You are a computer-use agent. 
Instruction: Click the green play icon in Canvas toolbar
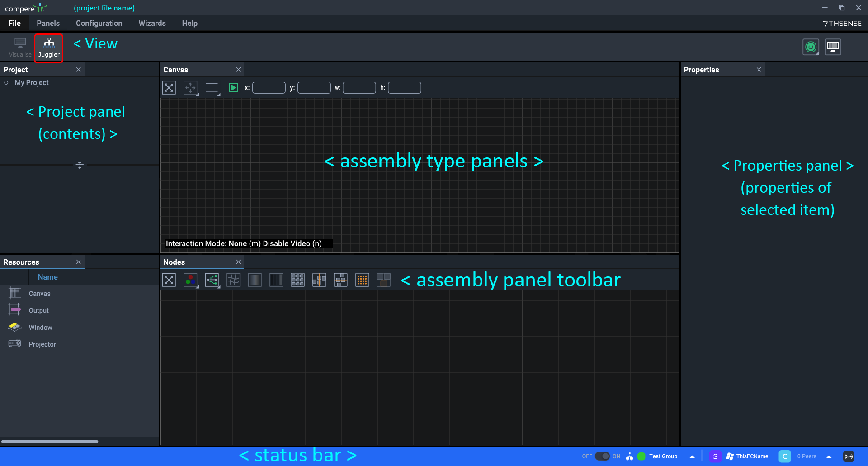point(233,88)
